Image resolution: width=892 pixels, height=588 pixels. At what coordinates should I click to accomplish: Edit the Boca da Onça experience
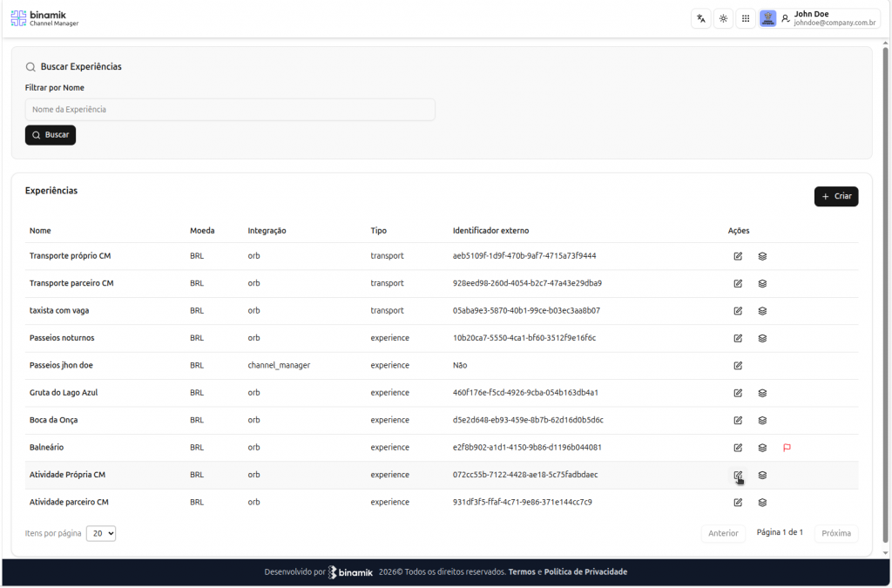(738, 420)
